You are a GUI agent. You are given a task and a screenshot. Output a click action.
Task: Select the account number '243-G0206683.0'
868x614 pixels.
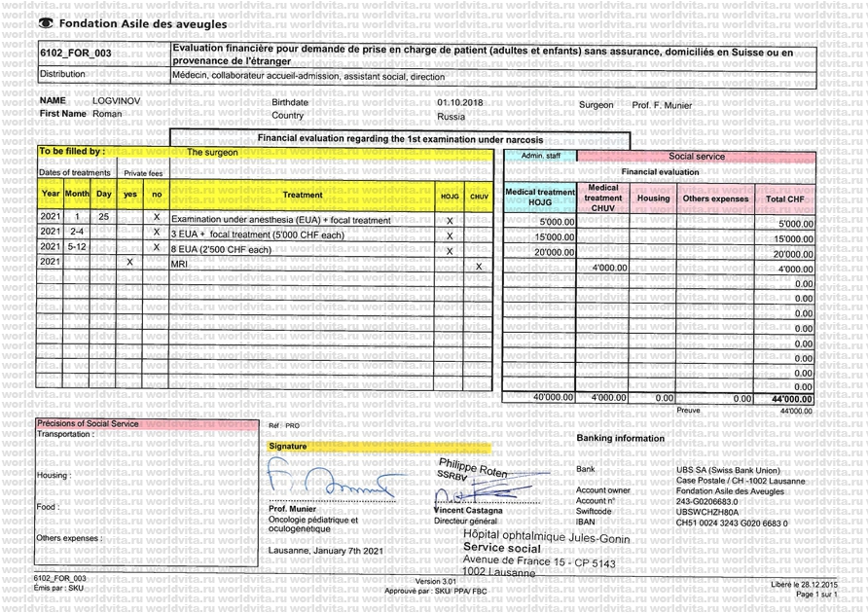click(x=706, y=501)
